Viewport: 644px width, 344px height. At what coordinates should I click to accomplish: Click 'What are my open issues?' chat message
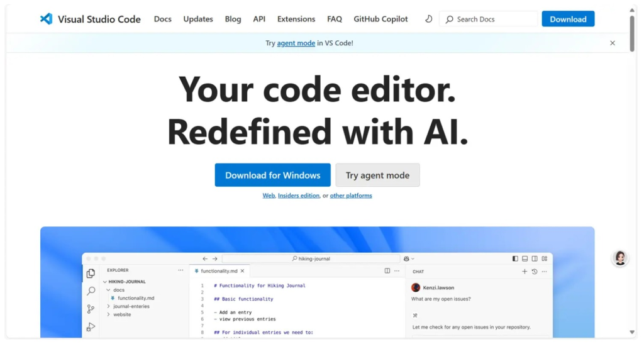pos(441,299)
